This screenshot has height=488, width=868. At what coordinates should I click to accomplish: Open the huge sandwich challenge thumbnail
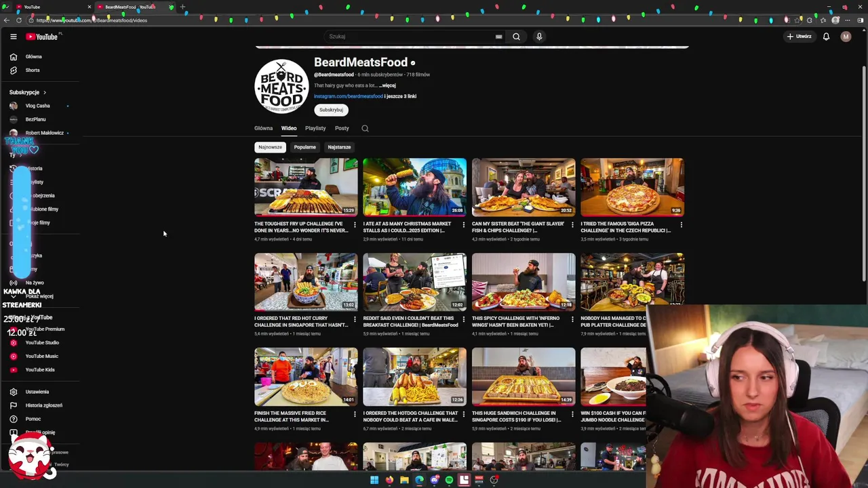(x=524, y=377)
